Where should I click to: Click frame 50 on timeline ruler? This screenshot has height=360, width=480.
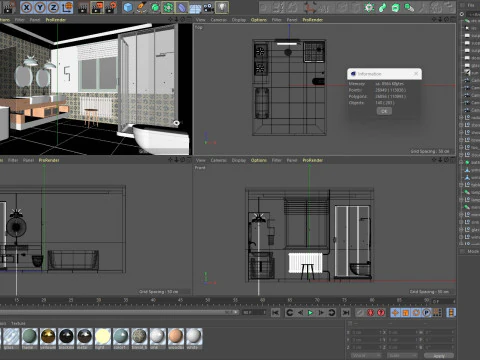208,300
